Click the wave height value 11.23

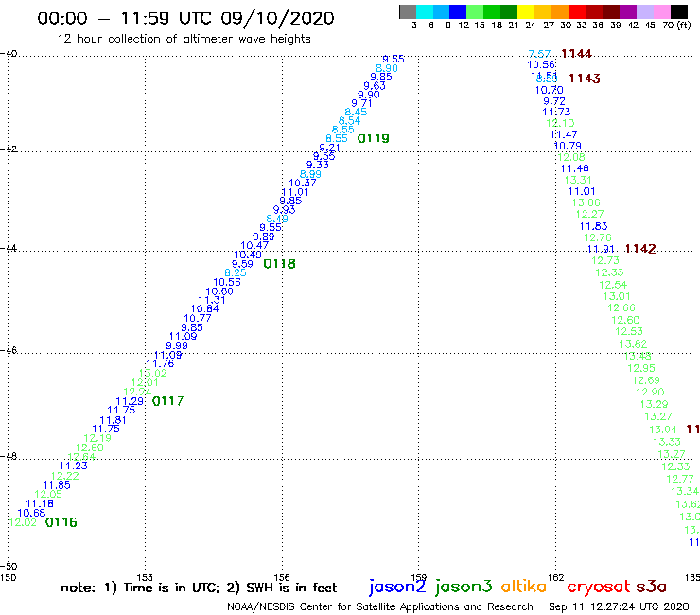74,466
